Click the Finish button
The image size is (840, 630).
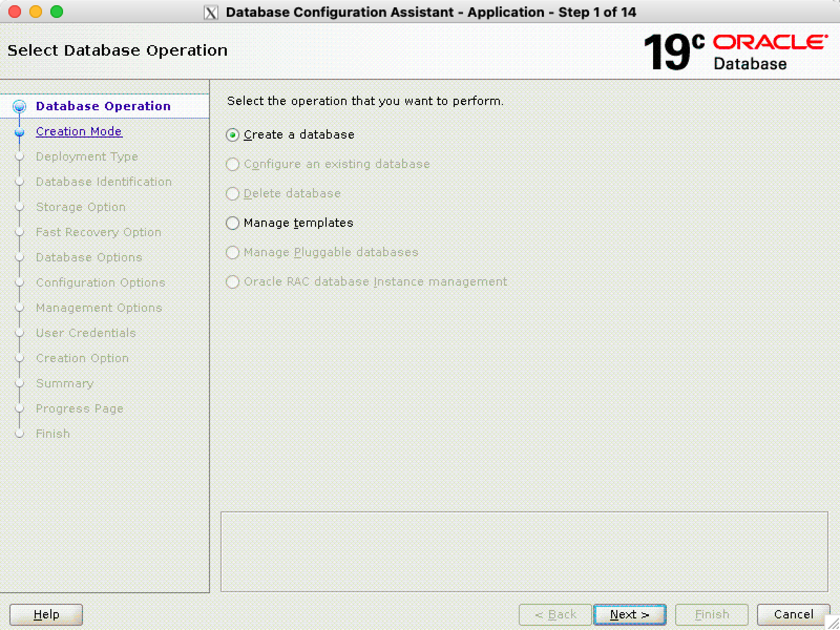(711, 614)
